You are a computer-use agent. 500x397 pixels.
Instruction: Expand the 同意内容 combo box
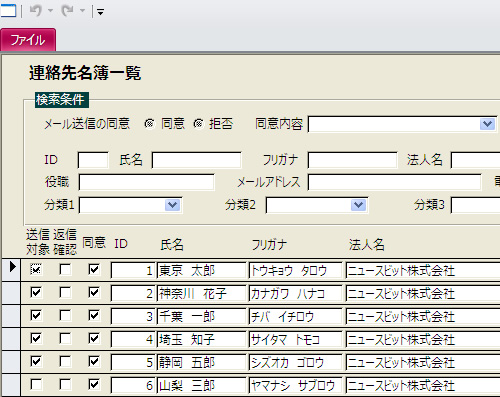tap(487, 124)
